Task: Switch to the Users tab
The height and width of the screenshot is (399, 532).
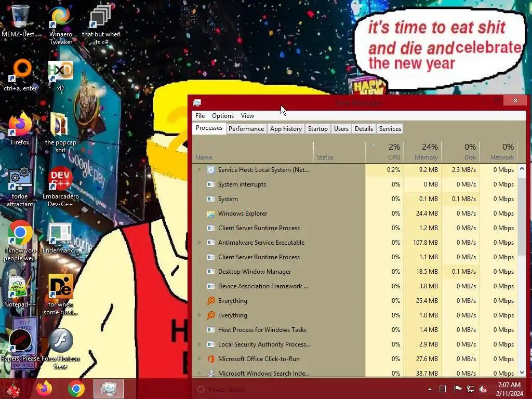Action: coord(341,129)
